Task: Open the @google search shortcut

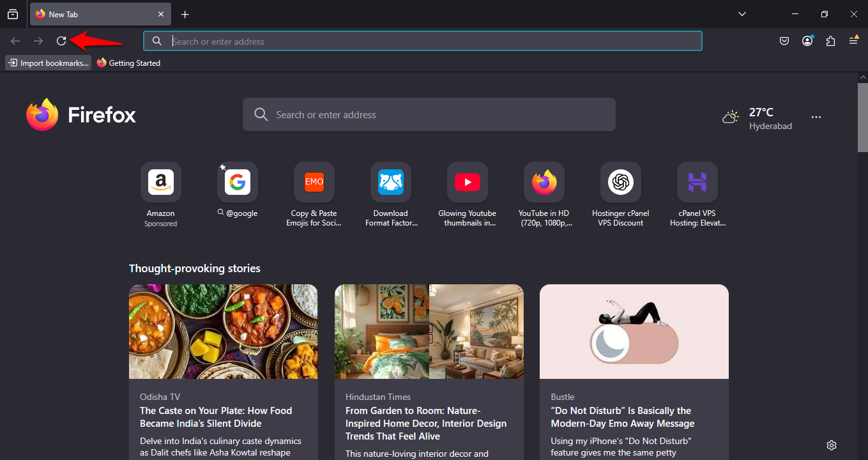Action: (238, 190)
